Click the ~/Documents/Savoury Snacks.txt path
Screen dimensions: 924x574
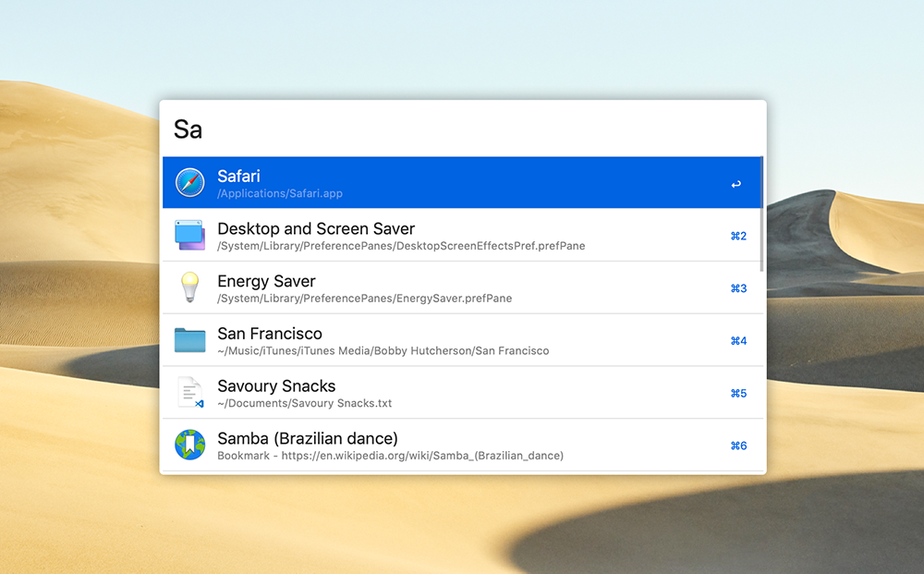coord(305,403)
